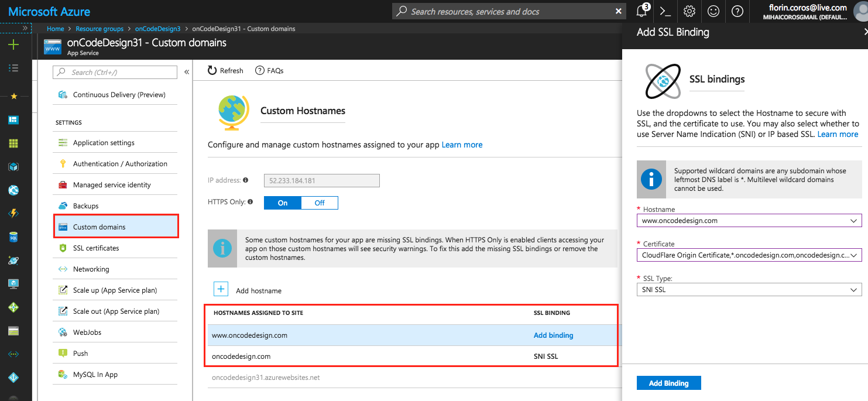Collapse the settings menu with double chevron
Viewport: 868px width, 401px height.
point(187,73)
